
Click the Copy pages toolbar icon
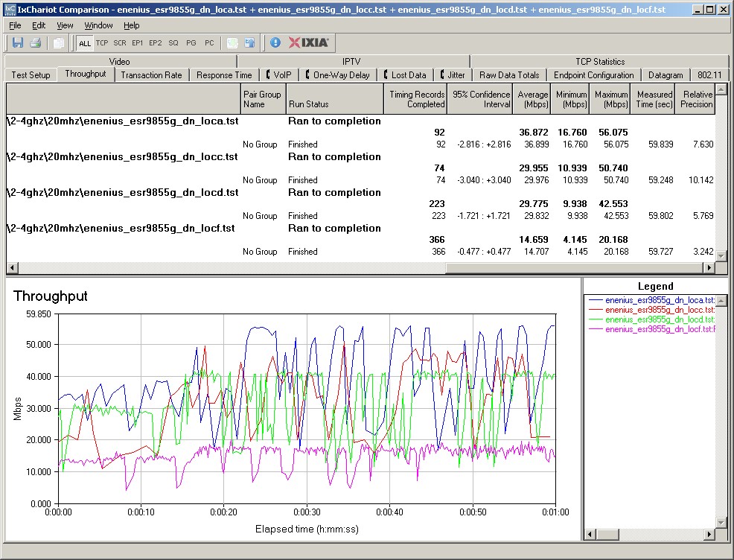(x=59, y=43)
